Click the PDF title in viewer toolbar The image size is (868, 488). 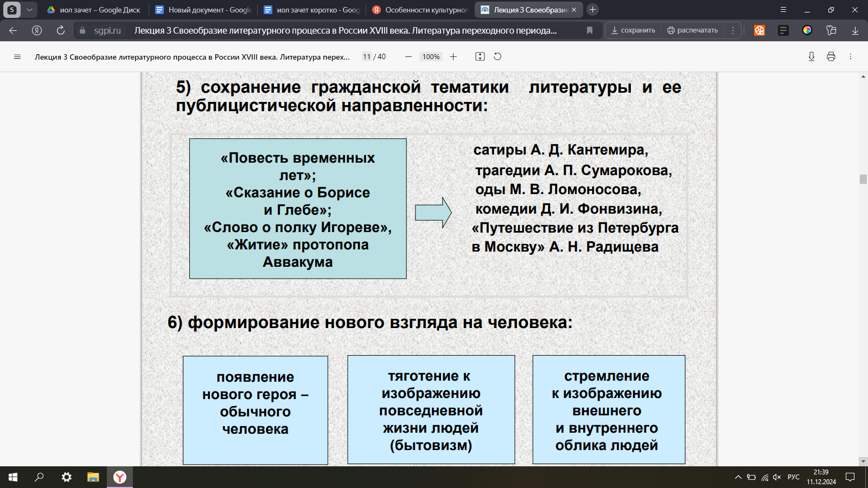tap(192, 56)
